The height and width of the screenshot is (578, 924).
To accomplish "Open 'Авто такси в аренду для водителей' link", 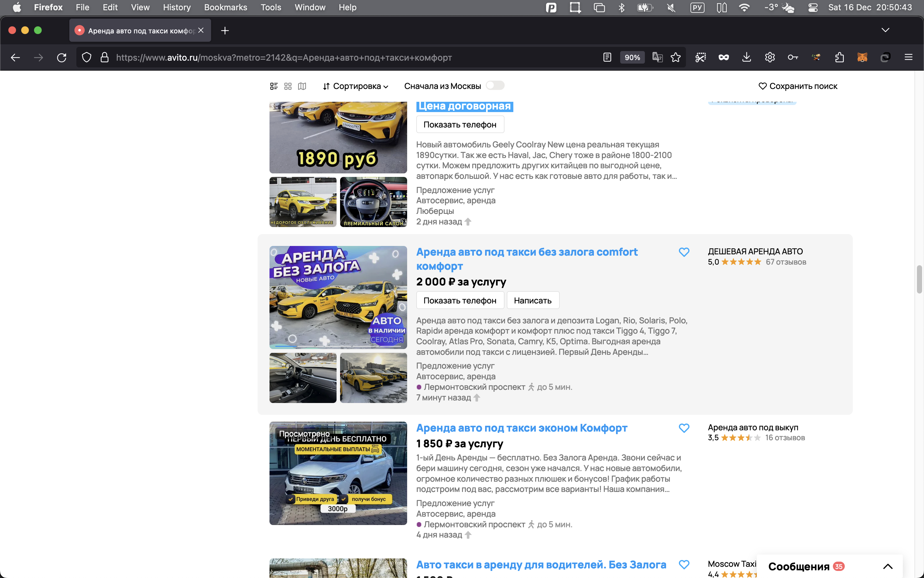I will coord(541,565).
